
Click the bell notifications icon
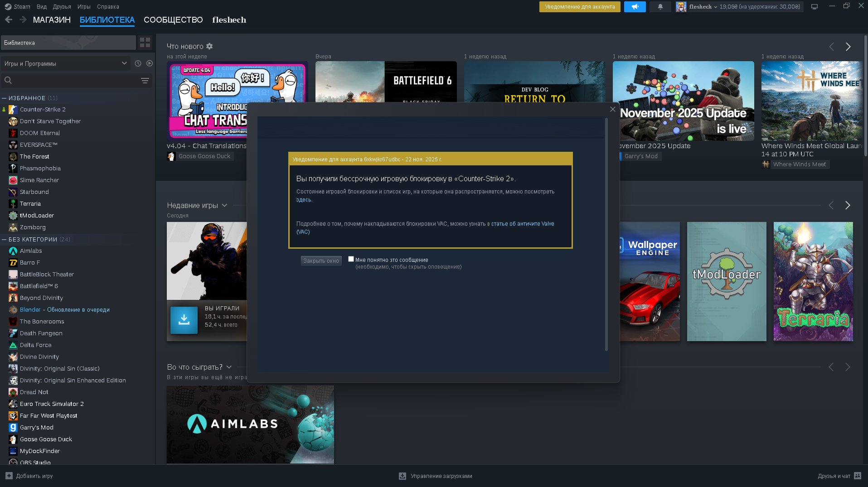click(660, 7)
